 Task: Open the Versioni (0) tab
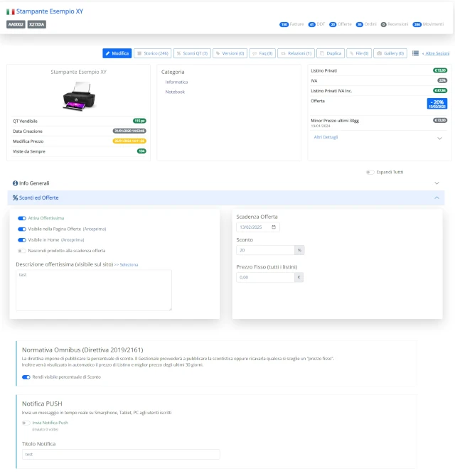tap(230, 53)
